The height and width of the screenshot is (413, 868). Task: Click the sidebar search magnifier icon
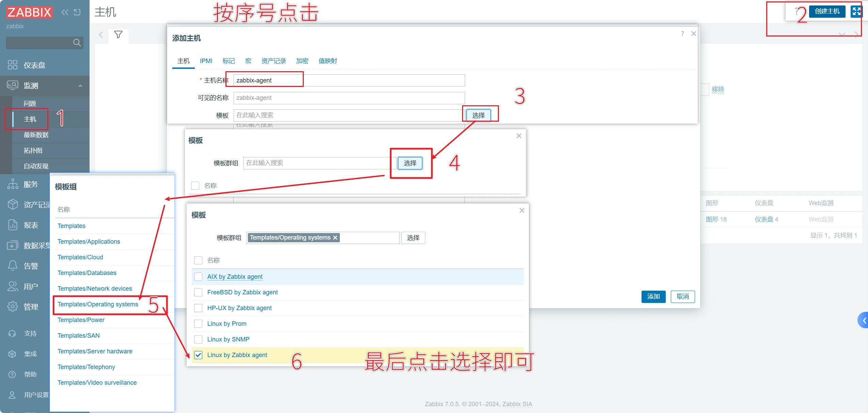tap(77, 43)
